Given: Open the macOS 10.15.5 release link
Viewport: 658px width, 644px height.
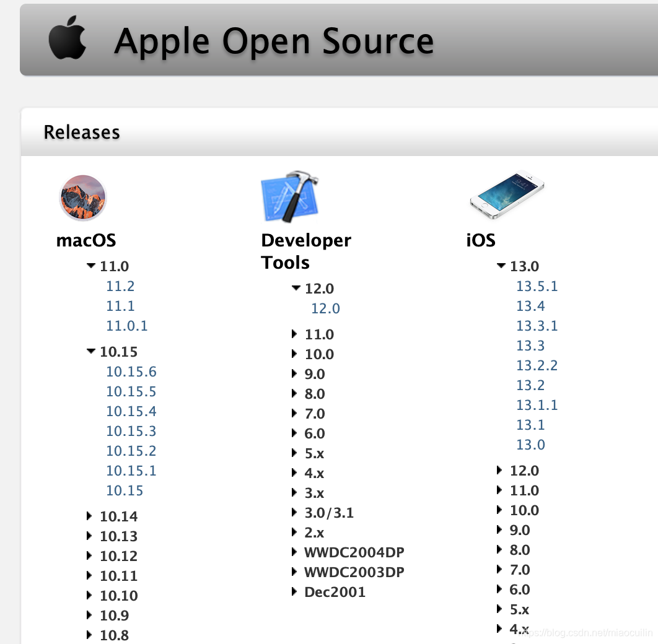Looking at the screenshot, I should pos(131,391).
